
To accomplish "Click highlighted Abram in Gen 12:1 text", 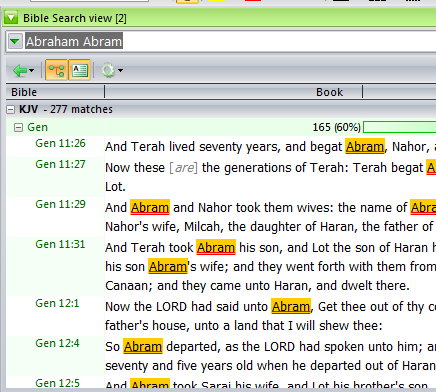I will (x=291, y=307).
